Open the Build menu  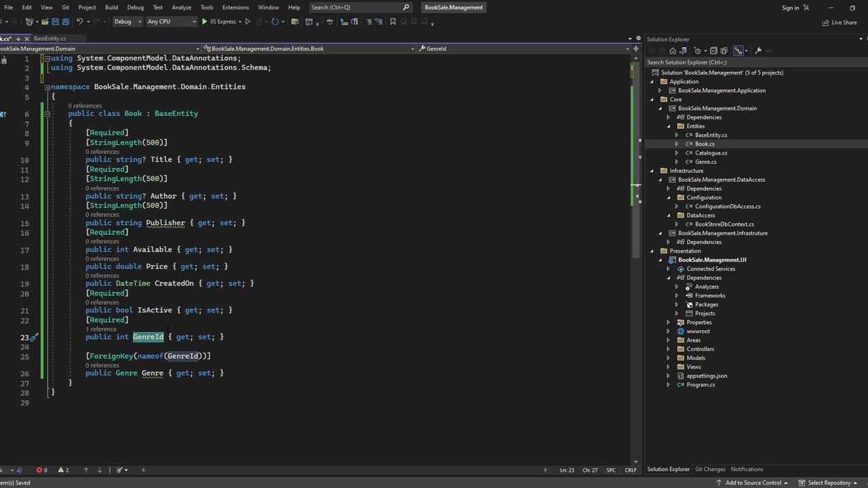(x=111, y=7)
